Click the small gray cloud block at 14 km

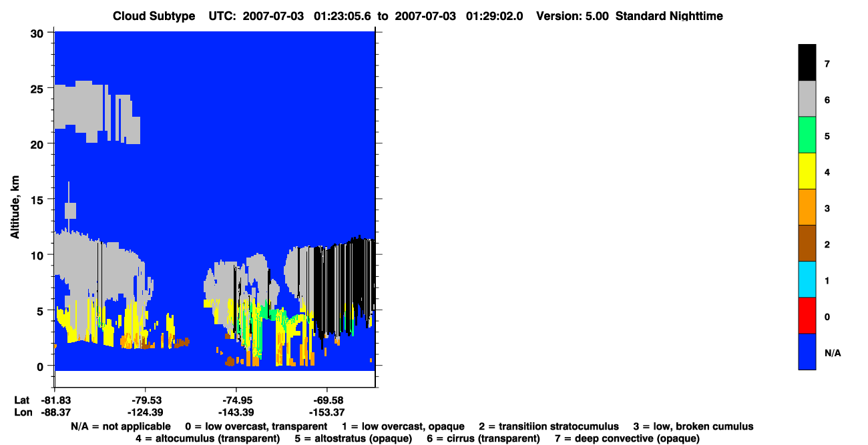point(70,211)
